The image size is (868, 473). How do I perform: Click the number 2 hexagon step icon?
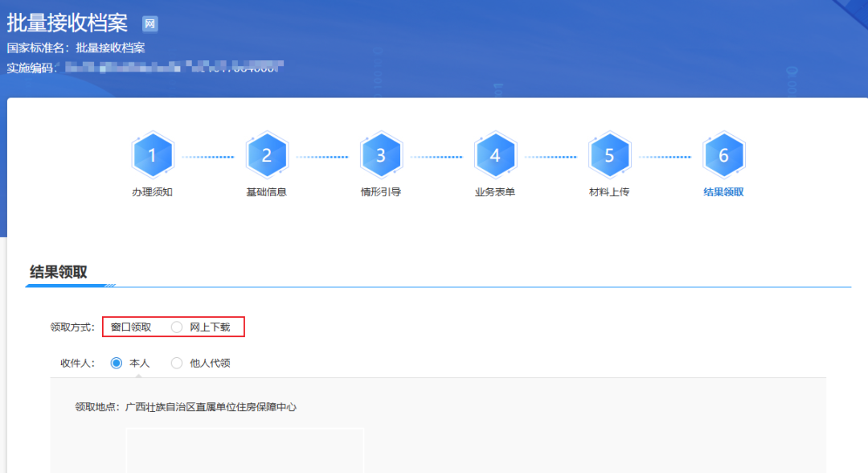267,155
